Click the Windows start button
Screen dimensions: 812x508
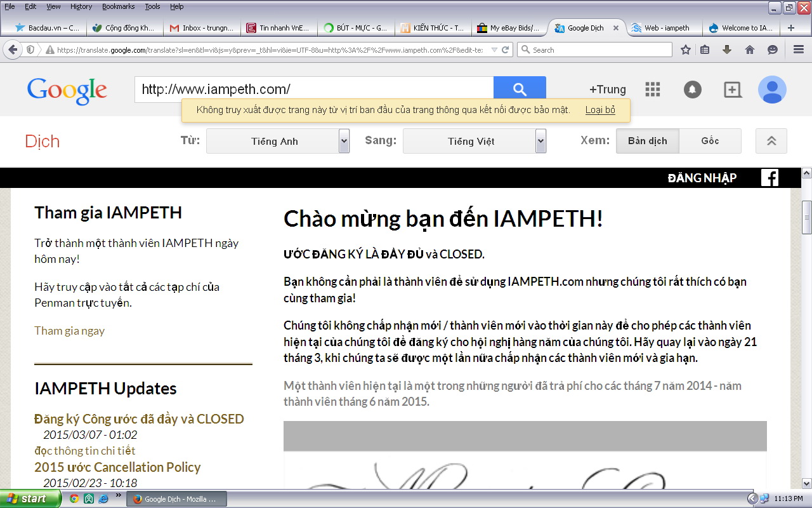(x=30, y=498)
